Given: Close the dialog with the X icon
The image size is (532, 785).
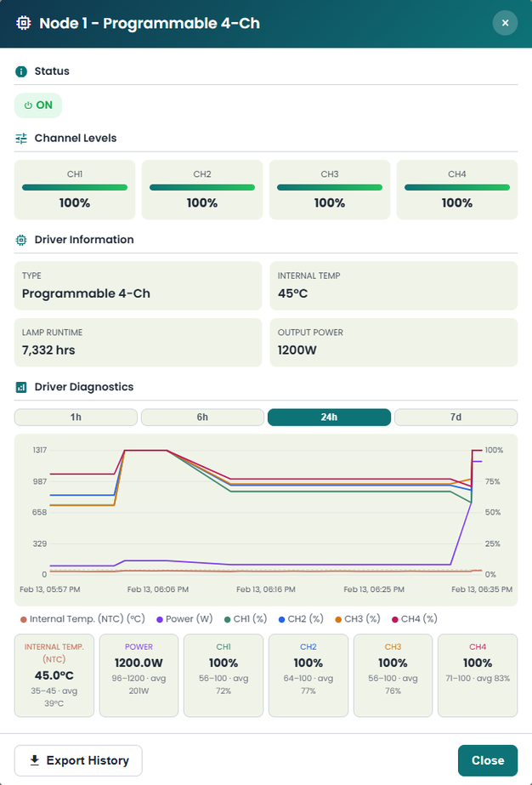Looking at the screenshot, I should [505, 23].
